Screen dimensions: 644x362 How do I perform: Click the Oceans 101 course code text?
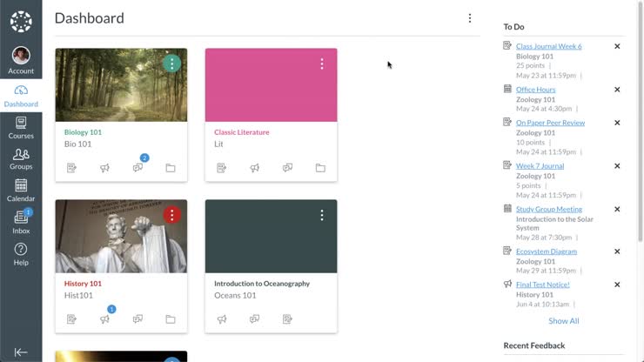(235, 295)
